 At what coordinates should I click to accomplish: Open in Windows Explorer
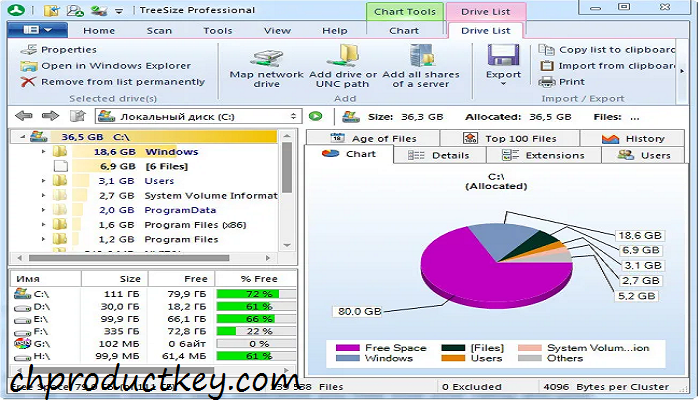105,66
